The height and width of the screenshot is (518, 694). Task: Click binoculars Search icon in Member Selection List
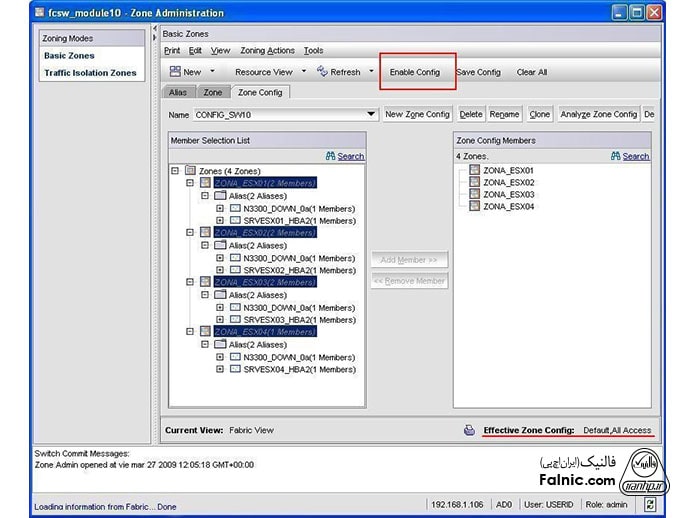331,156
